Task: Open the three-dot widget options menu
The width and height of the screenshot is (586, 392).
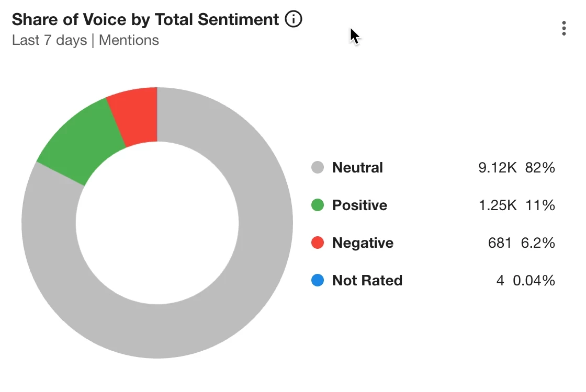Action: (x=564, y=28)
